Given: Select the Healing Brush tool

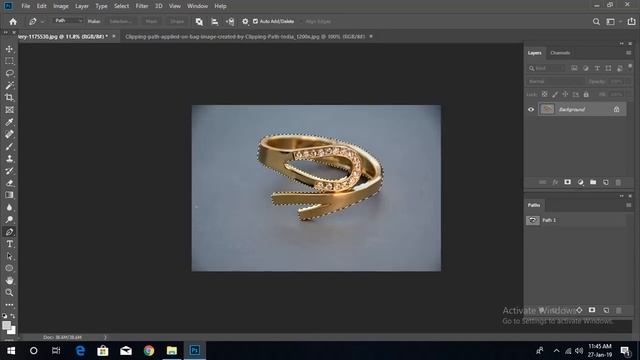Looking at the screenshot, I should pyautogui.click(x=9, y=134).
